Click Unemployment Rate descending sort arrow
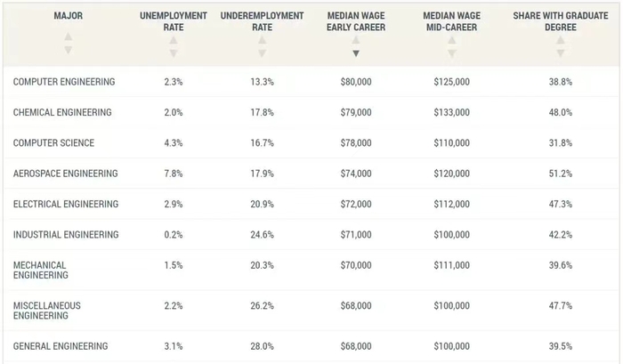This screenshot has height=364, width=623. tap(174, 53)
